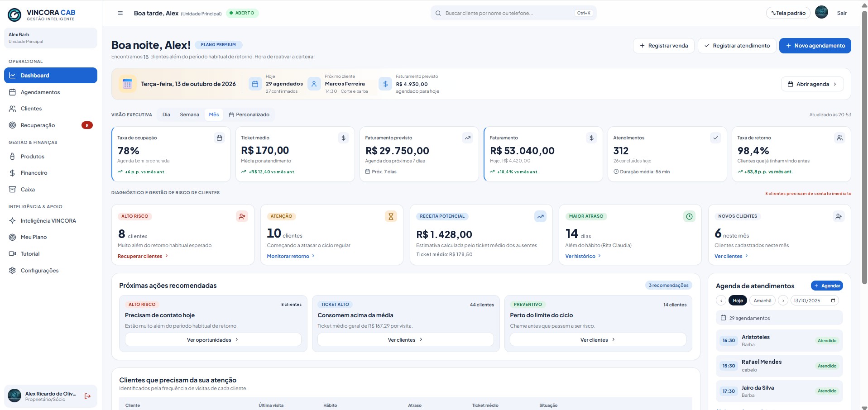Screen dimensions: 868x410
Task: Click the trend icon in Faturamento previsto card
Action: point(467,138)
